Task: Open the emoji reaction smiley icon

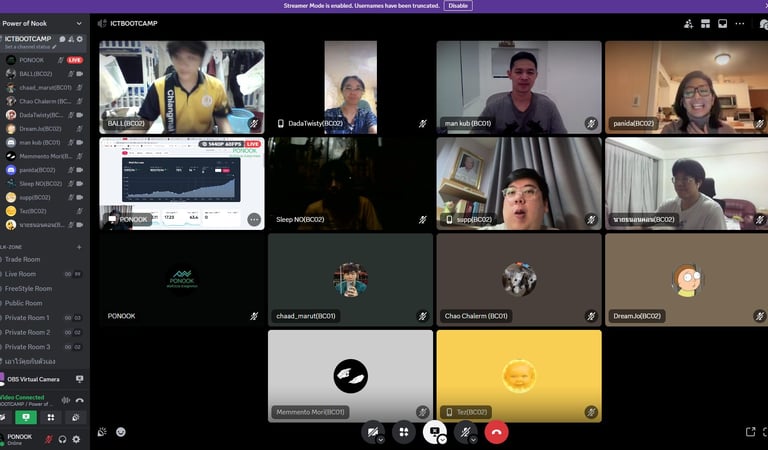Action: (120, 432)
